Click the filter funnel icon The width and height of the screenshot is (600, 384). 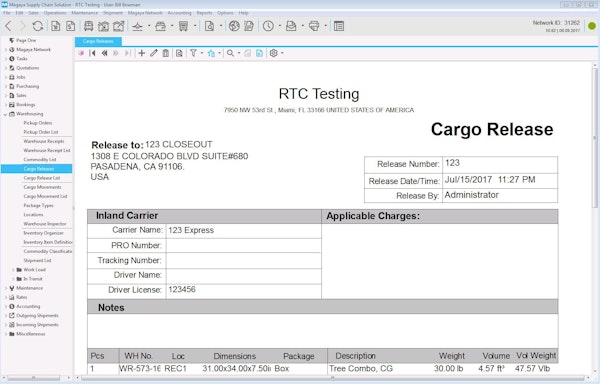(x=193, y=53)
